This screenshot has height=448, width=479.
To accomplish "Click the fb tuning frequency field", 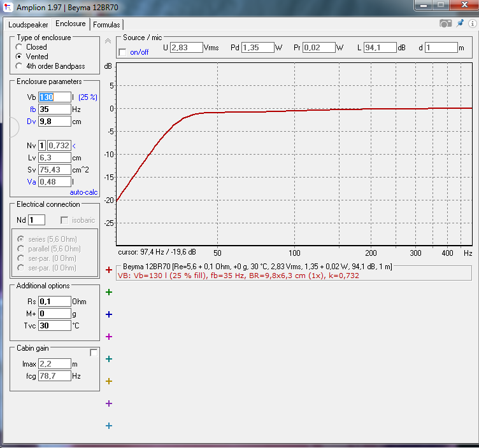I will (55, 109).
